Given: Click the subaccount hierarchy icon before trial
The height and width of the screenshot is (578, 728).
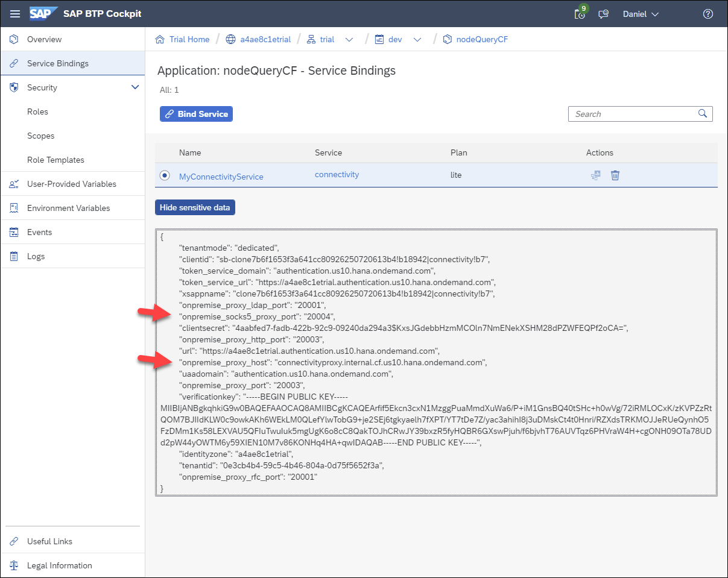Looking at the screenshot, I should pos(311,39).
